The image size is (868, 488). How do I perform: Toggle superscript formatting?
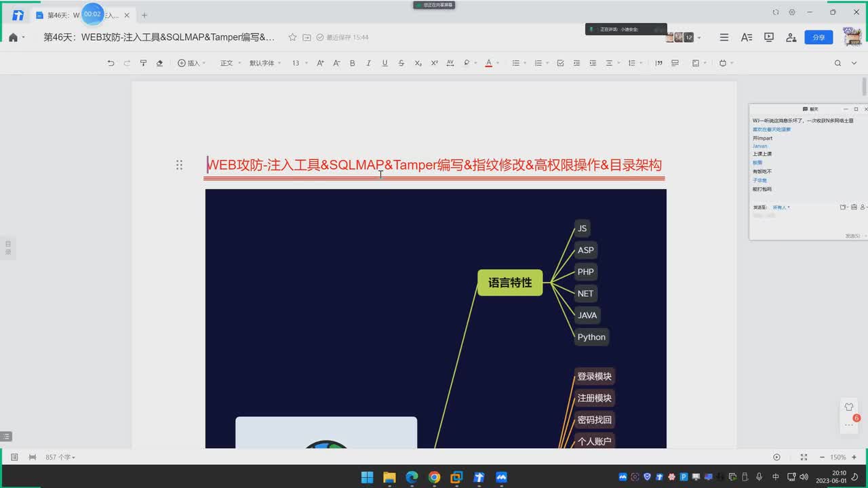[x=434, y=63]
